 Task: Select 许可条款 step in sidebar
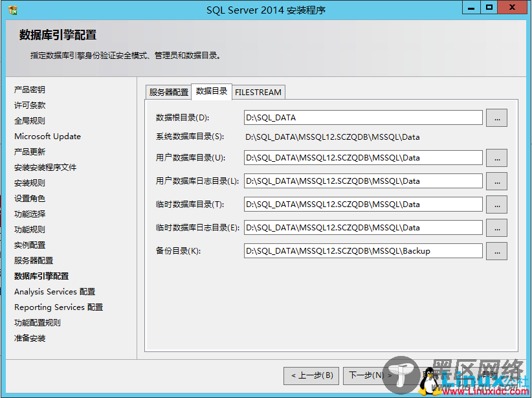30,105
